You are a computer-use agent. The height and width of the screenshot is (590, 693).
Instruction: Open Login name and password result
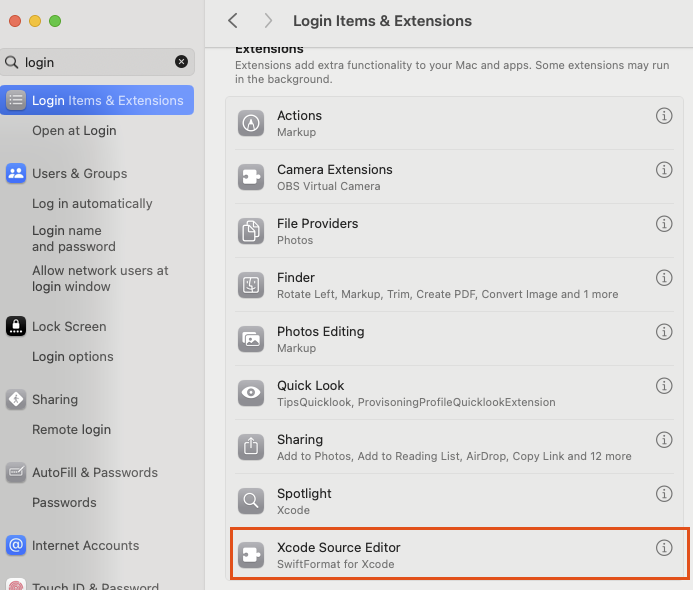pos(74,239)
